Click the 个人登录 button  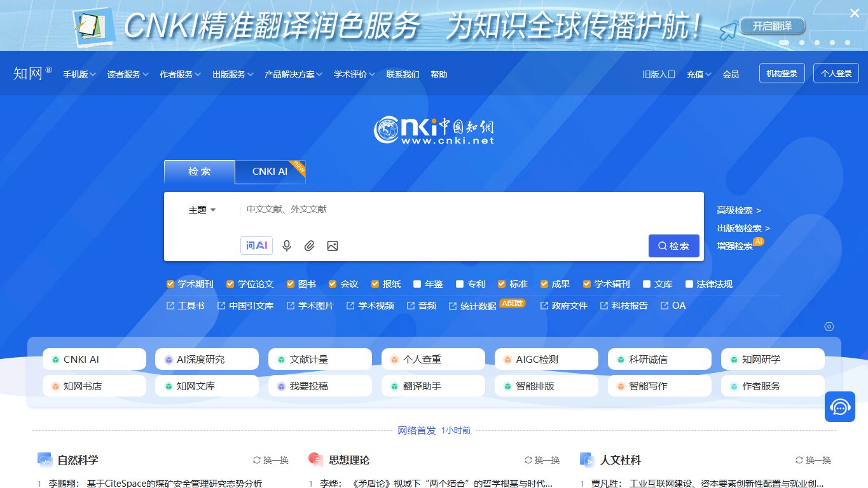click(x=836, y=73)
